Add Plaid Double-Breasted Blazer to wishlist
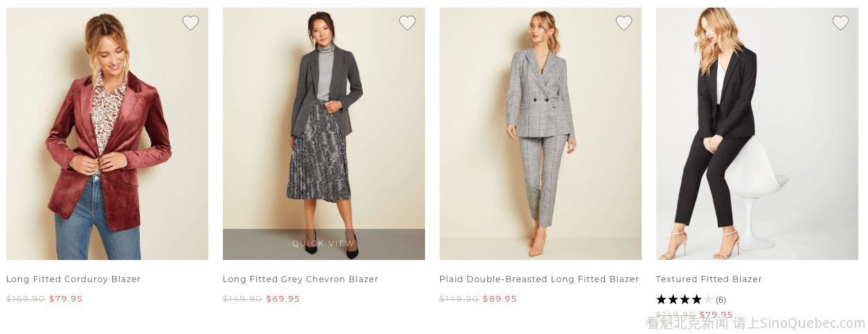 [x=624, y=24]
